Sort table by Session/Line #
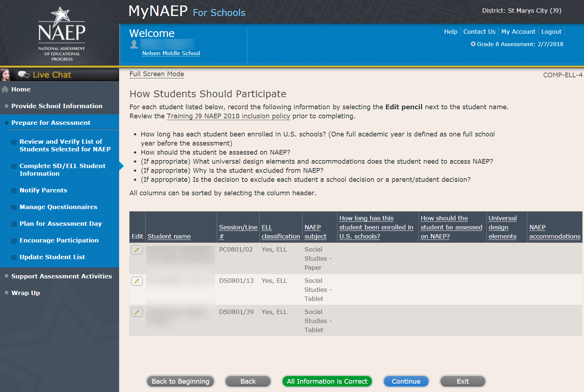The width and height of the screenshot is (584, 392). point(238,232)
